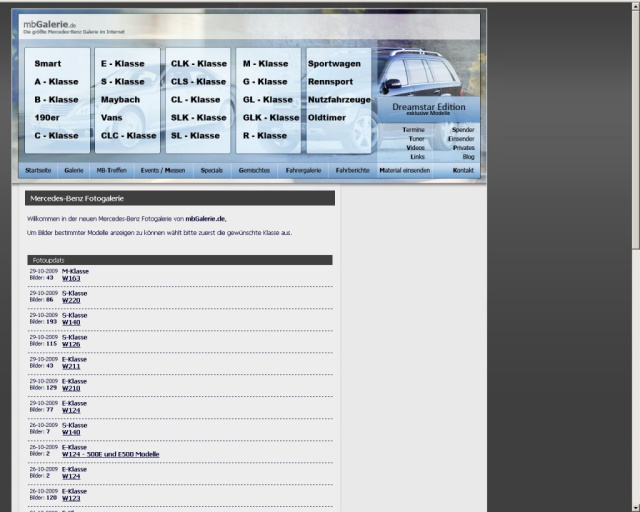Open the CLK - Klasse category
Image resolution: width=640 pixels, height=512 pixels.
199,64
